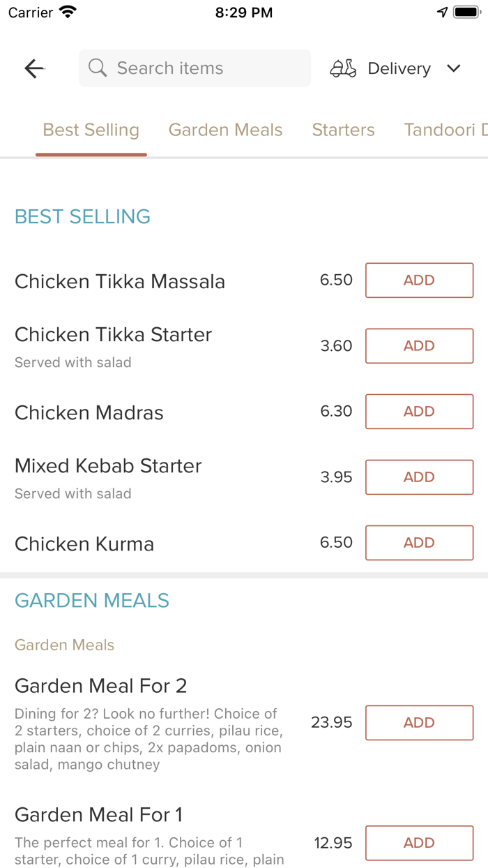Switch to the Garden Meals tab
488x868 pixels.
point(226,130)
